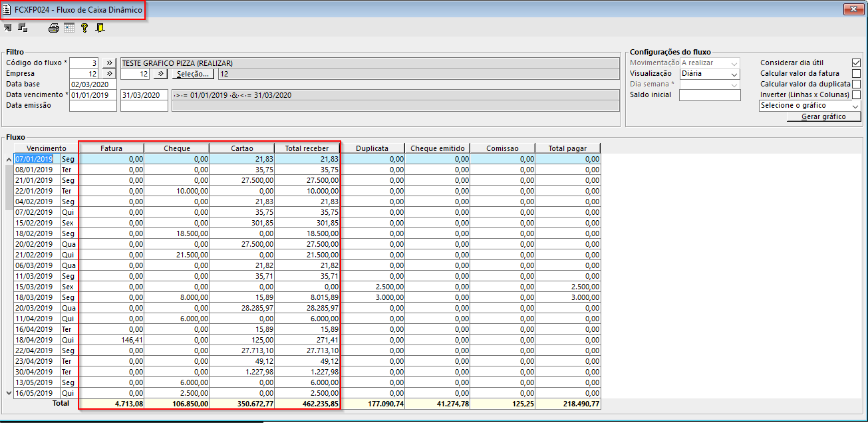Click the Saldo inicial input field
Image resolution: width=868 pixels, height=423 pixels.
[x=710, y=94]
